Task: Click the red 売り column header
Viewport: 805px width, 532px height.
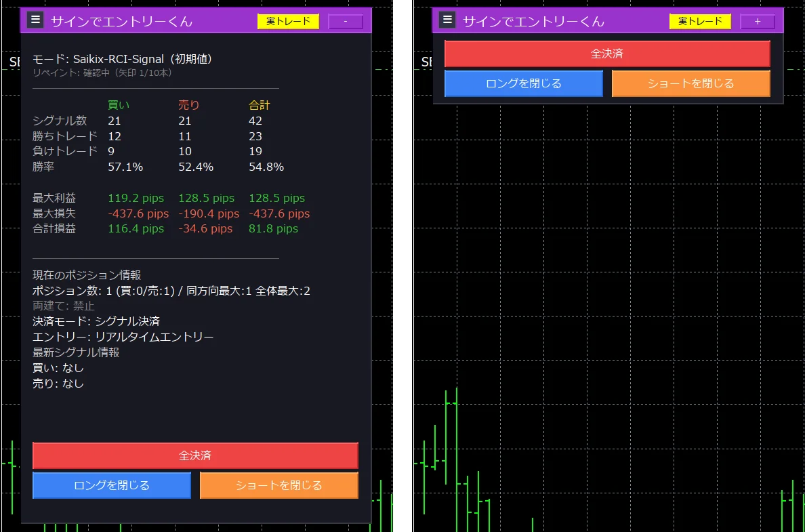Action: point(189,105)
